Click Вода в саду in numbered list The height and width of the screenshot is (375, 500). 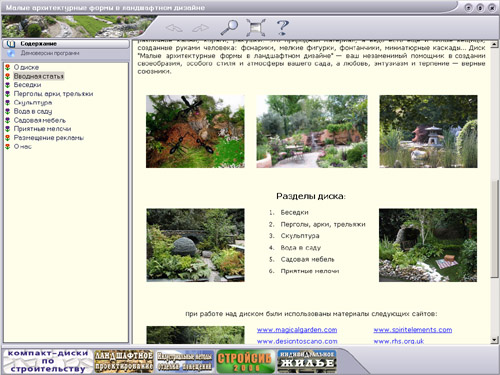click(301, 248)
